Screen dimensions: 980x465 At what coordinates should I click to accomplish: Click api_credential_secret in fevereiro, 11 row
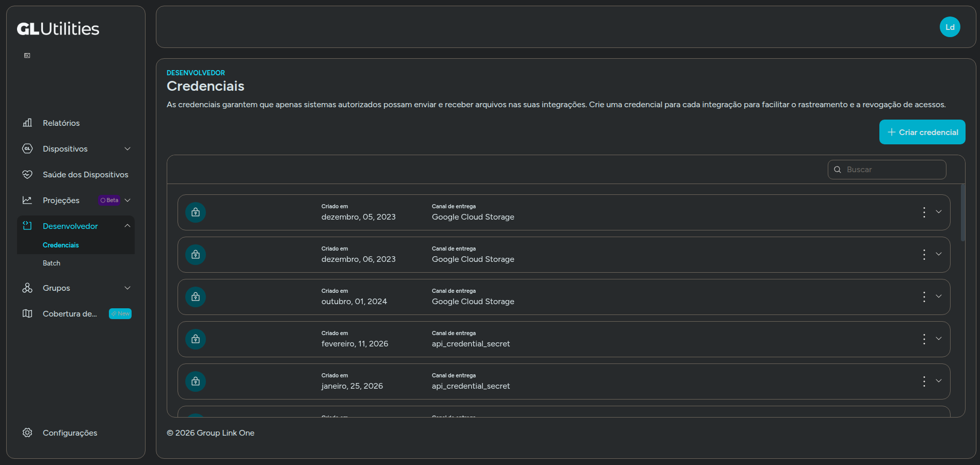[x=471, y=344]
